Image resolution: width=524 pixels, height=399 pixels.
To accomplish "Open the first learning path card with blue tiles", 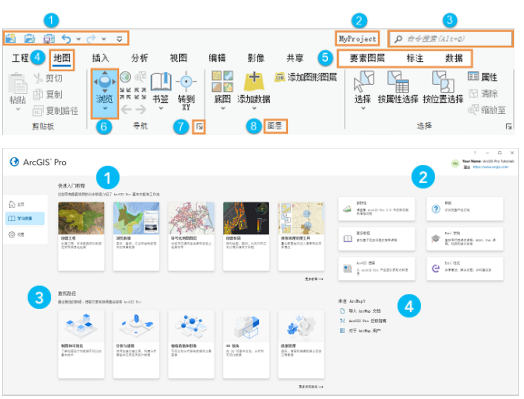I will coord(81,344).
